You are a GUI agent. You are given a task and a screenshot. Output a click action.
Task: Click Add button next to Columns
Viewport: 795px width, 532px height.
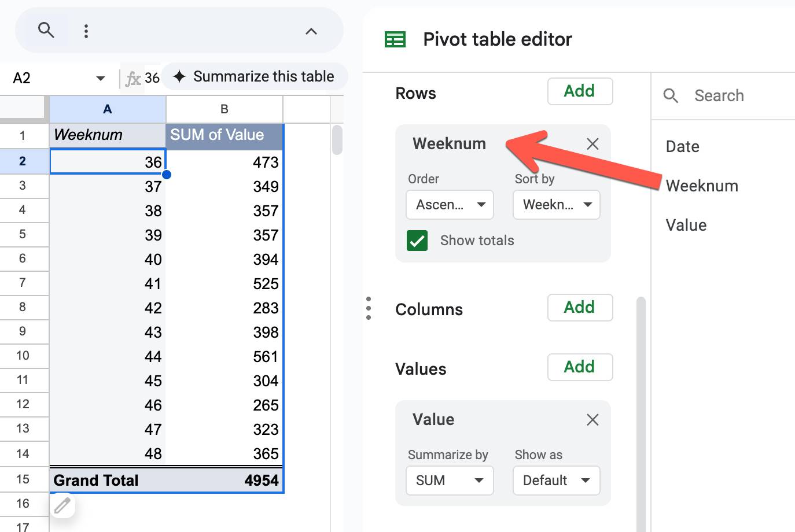(580, 307)
